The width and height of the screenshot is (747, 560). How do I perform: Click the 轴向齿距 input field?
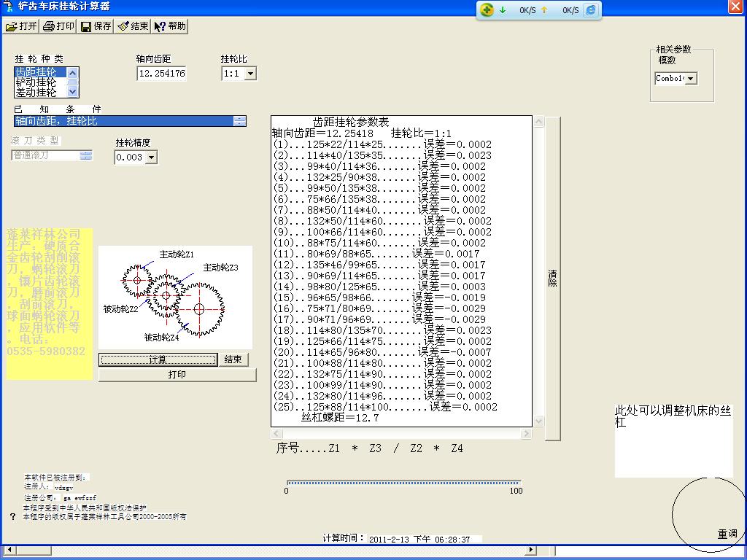pyautogui.click(x=161, y=74)
